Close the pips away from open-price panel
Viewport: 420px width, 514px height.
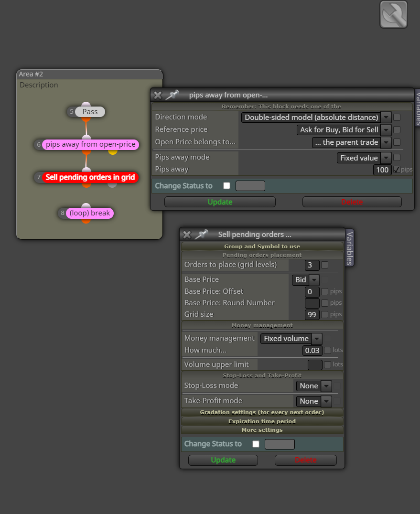158,95
